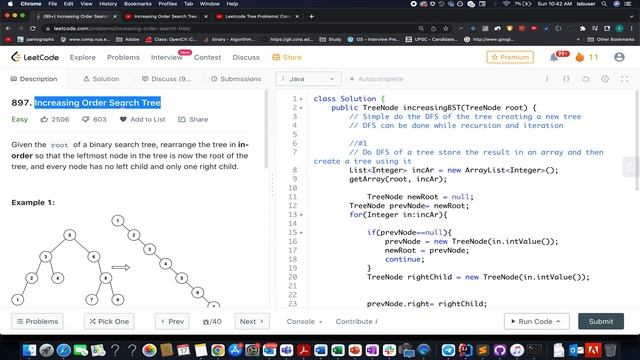Open the Bookmarks menu in macOS menu bar
Viewport: 640px width, 360px height.
pos(138,4)
